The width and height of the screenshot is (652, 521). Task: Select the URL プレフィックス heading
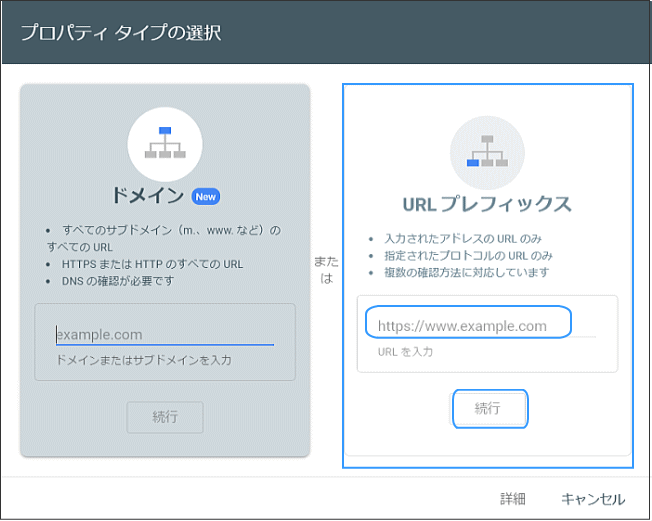point(486,204)
